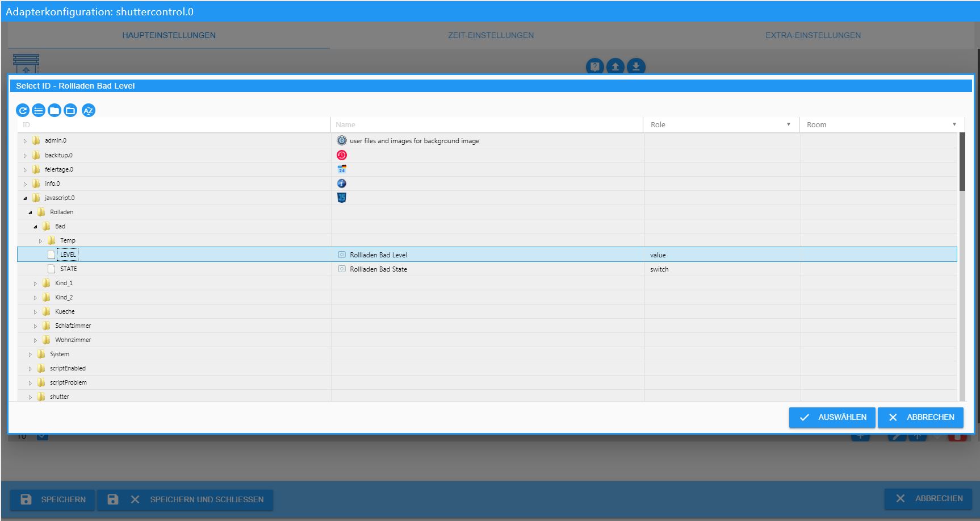This screenshot has width=980, height=521.
Task: Expand the Kind_1 folder node
Action: (x=35, y=284)
